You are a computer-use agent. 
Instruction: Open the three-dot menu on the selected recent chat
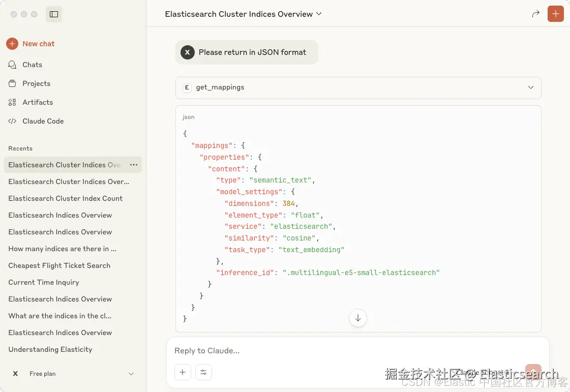coord(134,165)
